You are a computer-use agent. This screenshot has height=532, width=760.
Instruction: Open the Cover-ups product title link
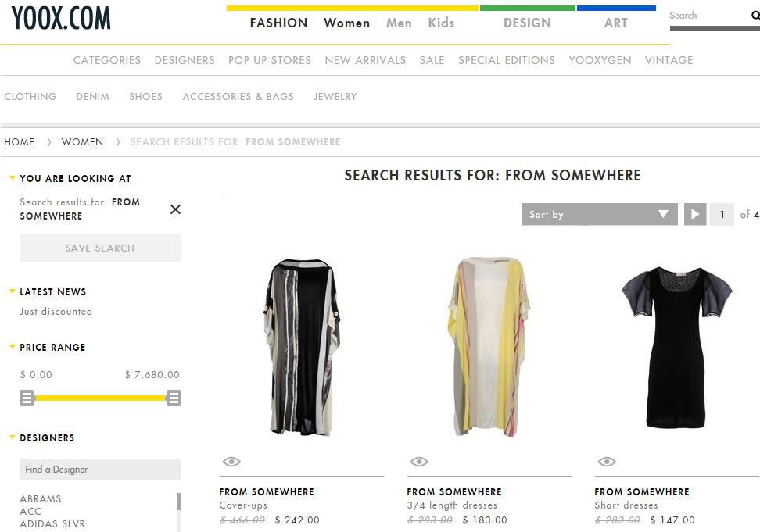coord(243,505)
